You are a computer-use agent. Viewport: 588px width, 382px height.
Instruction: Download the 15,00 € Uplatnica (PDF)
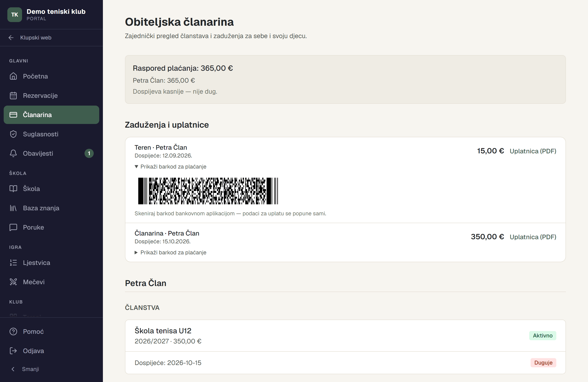(533, 151)
